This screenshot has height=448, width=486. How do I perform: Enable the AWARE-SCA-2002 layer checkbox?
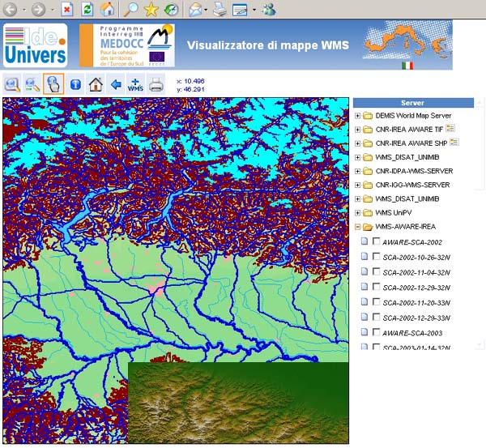[x=376, y=241]
